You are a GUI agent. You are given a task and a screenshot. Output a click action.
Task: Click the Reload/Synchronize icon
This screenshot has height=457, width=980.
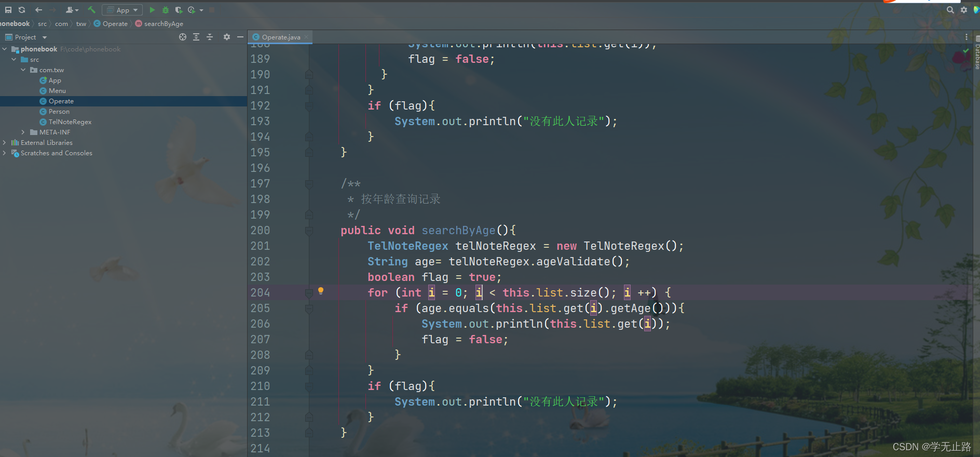22,10
